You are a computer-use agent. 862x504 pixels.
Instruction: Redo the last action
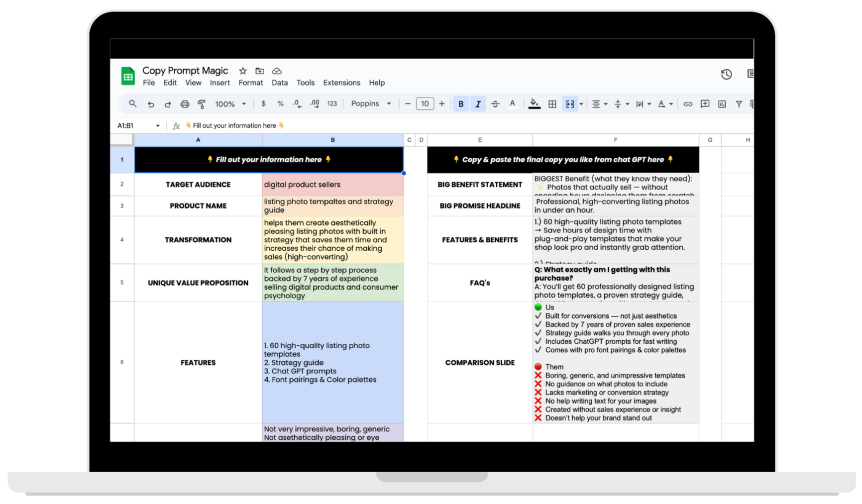click(x=168, y=104)
